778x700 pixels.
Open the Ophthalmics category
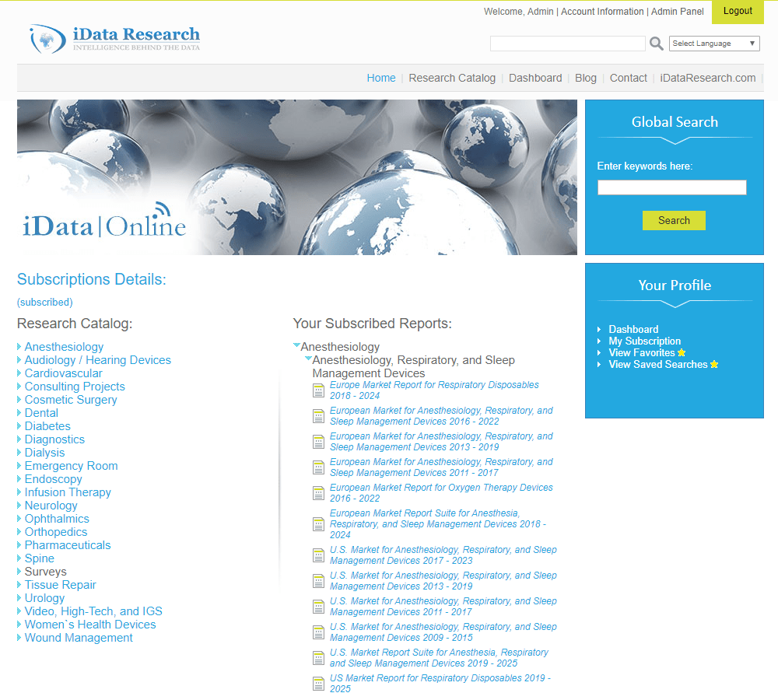(x=57, y=519)
